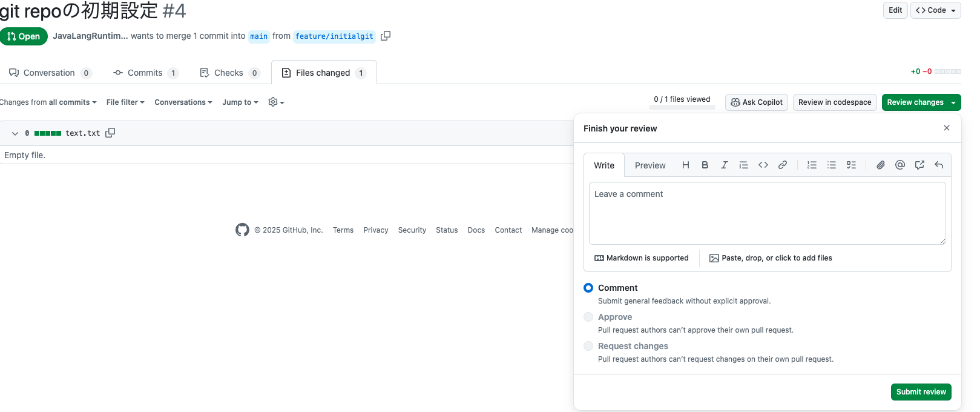Image resolution: width=980 pixels, height=412 pixels.
Task: Open the Conversations dropdown
Action: tap(183, 102)
